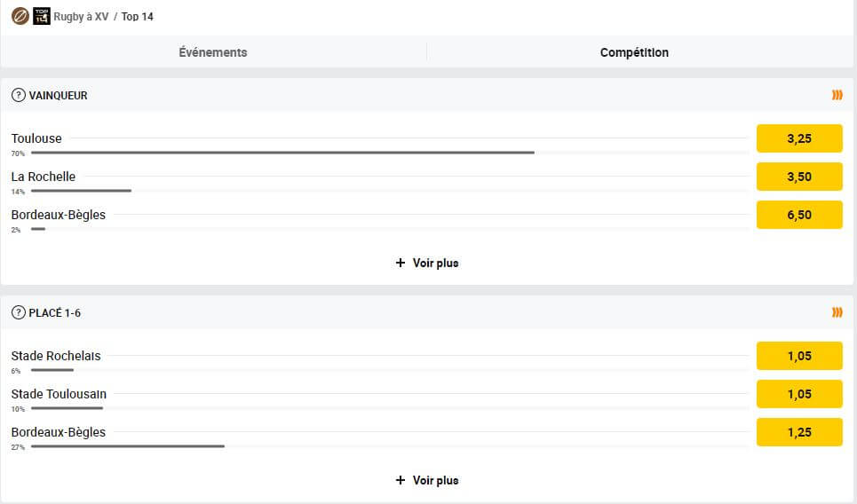Click the orange arrows icon in PLACÉ 1-6 header
Image resolution: width=857 pixels, height=504 pixels.
pos(837,312)
